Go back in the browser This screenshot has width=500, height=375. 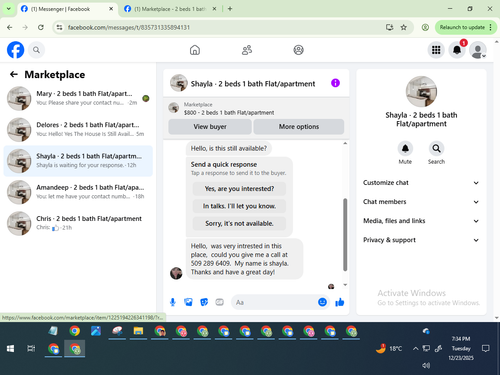[10, 27]
